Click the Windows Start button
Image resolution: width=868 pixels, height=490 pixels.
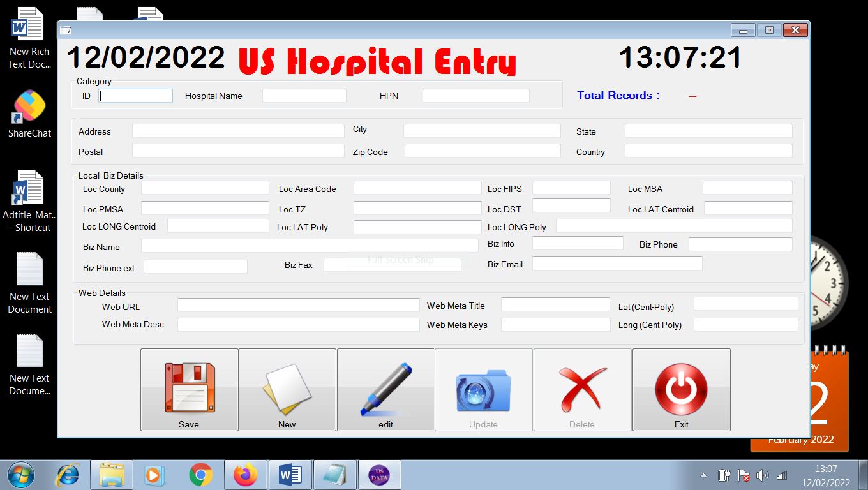tap(20, 475)
